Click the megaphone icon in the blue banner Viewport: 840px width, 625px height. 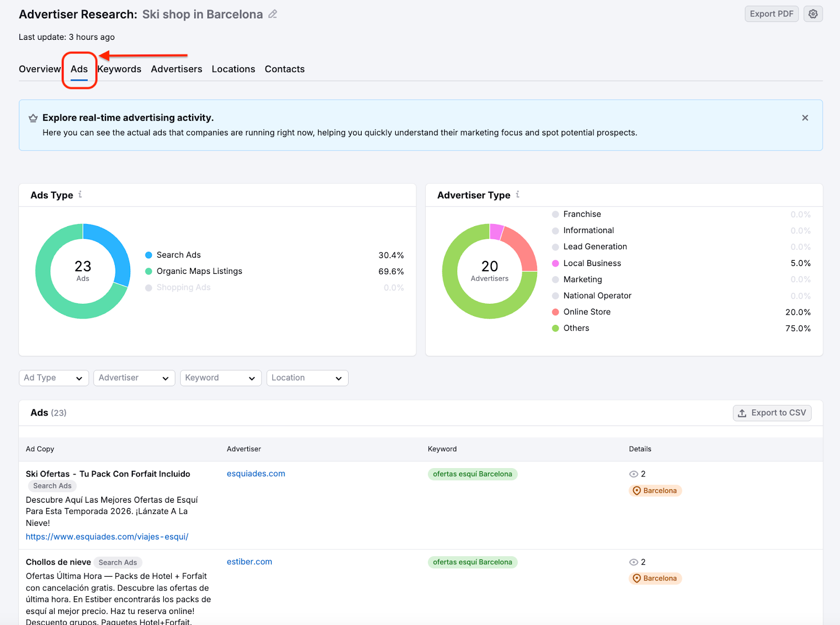tap(33, 118)
